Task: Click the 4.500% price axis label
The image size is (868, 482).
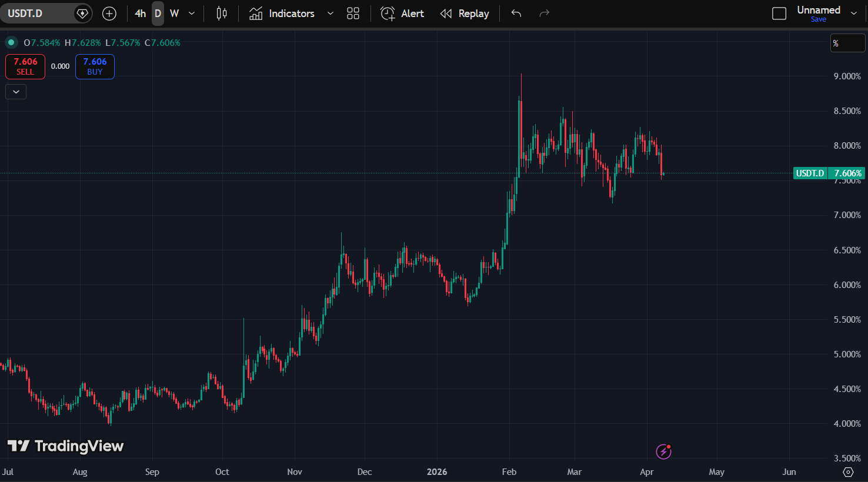Action: coord(847,389)
